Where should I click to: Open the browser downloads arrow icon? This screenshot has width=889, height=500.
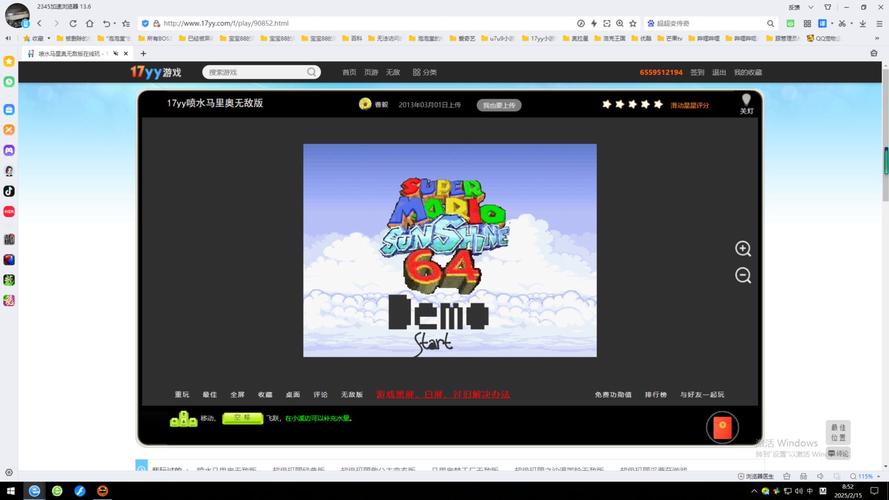click(x=862, y=23)
